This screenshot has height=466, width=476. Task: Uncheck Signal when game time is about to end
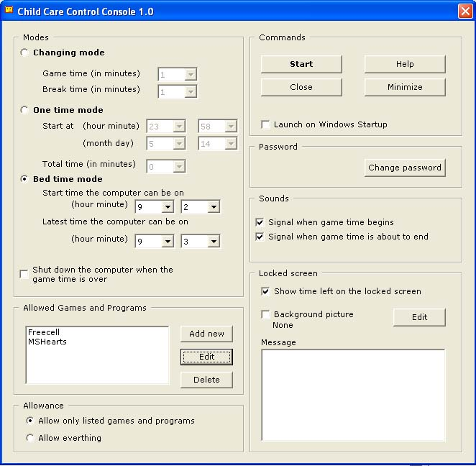coord(260,237)
